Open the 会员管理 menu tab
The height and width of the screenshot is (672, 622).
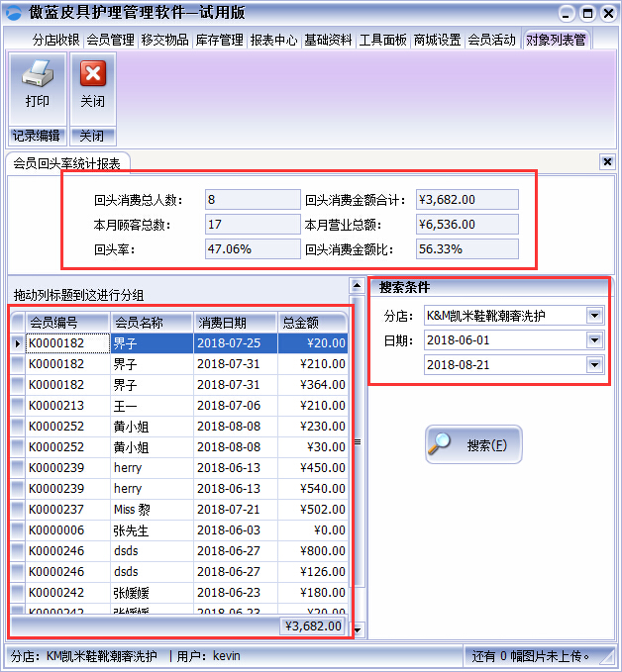(110, 41)
